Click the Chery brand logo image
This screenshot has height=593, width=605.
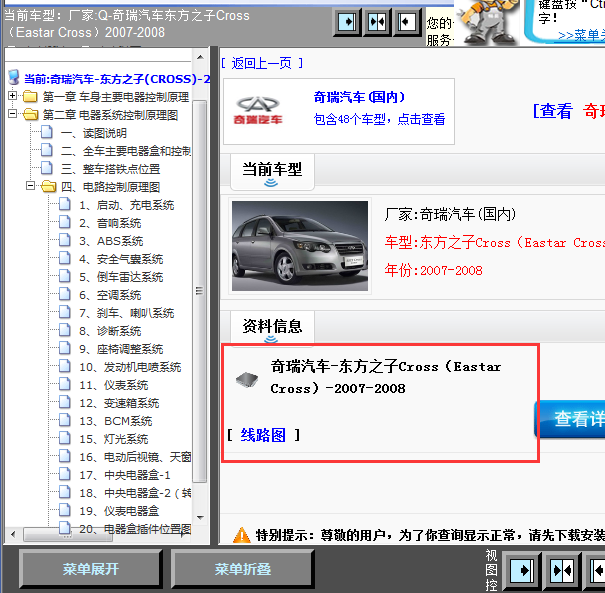258,110
